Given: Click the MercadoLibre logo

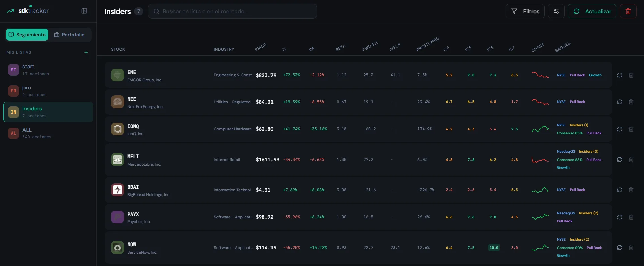Looking at the screenshot, I should pos(117,159).
